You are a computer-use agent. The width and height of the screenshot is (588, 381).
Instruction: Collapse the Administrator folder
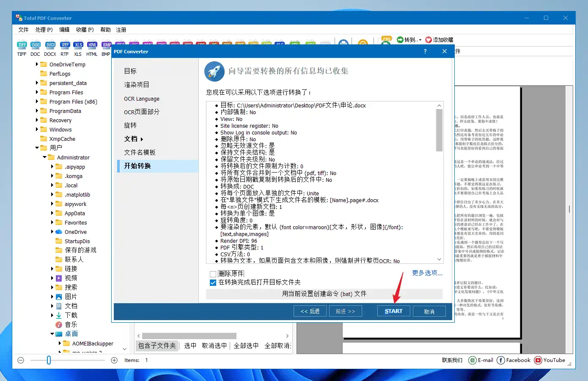click(45, 157)
